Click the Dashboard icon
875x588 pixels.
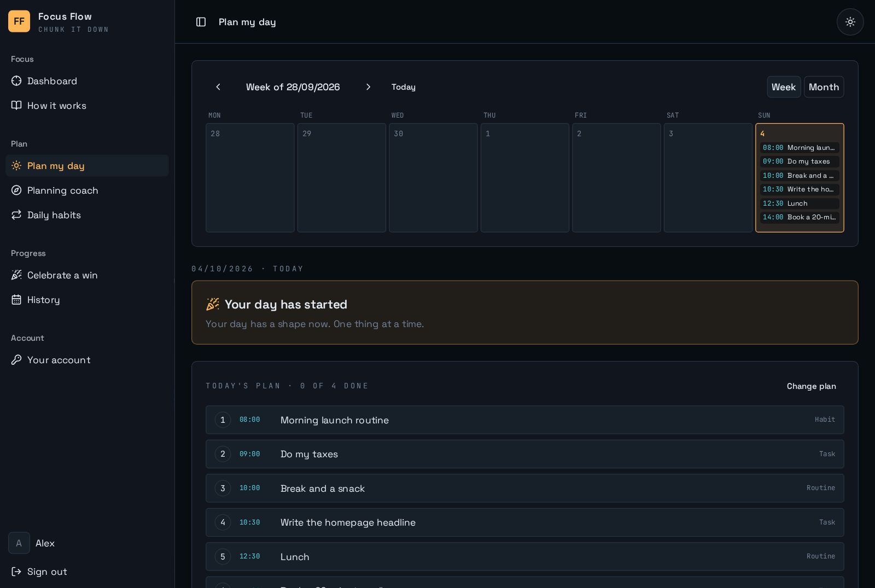coord(16,81)
